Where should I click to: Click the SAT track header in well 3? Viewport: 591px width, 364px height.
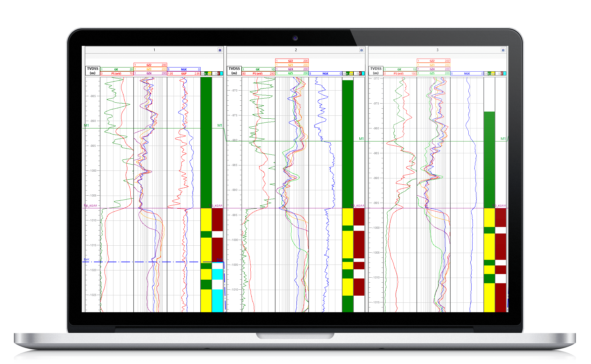pyautogui.click(x=501, y=74)
